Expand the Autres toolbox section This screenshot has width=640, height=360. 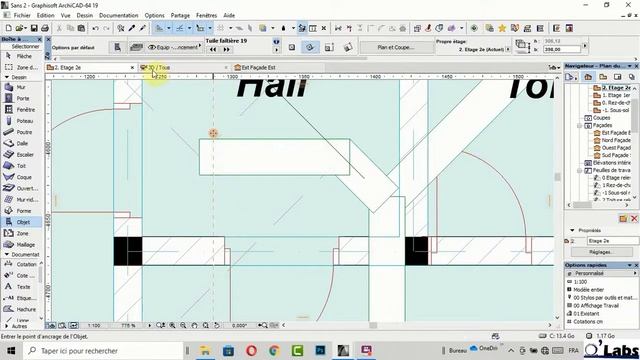[7, 326]
